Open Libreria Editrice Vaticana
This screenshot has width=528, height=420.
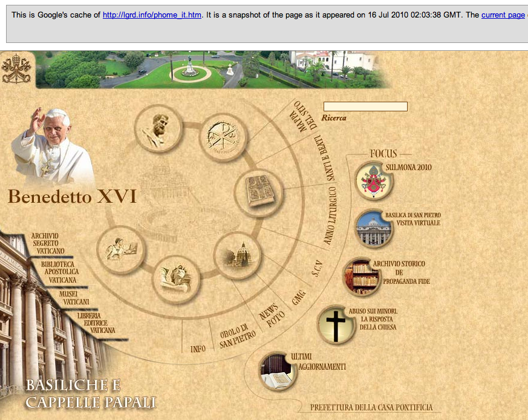click(x=96, y=323)
